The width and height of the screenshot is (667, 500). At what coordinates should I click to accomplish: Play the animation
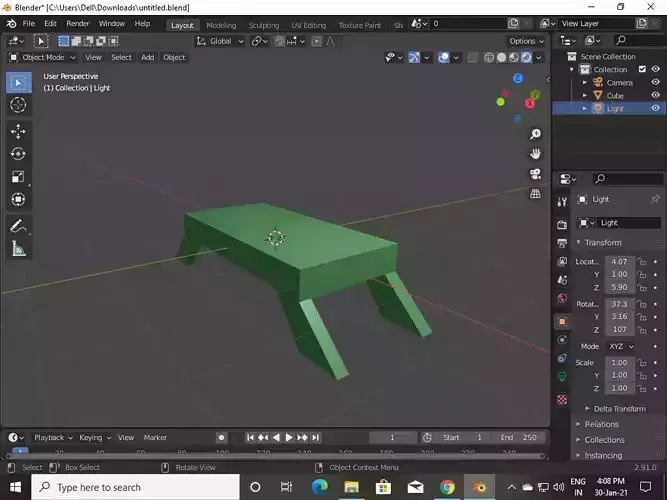(289, 437)
